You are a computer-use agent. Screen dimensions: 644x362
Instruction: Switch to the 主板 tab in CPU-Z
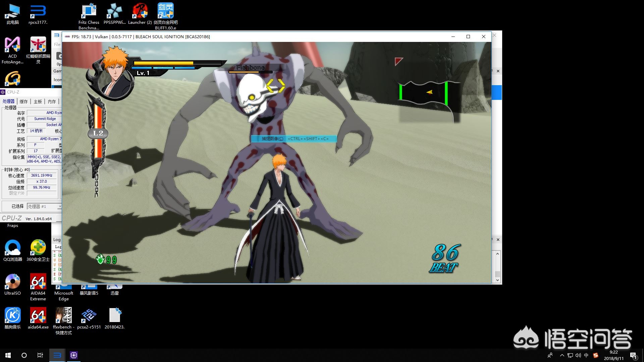pos(38,102)
